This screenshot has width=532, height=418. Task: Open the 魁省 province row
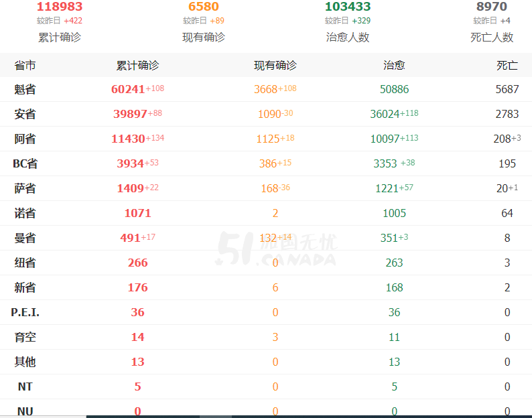pos(266,89)
